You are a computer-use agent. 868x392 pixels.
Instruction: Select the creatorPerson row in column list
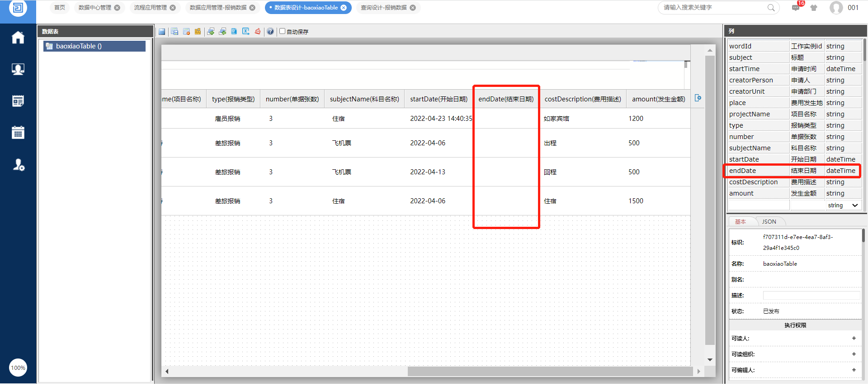(x=794, y=80)
